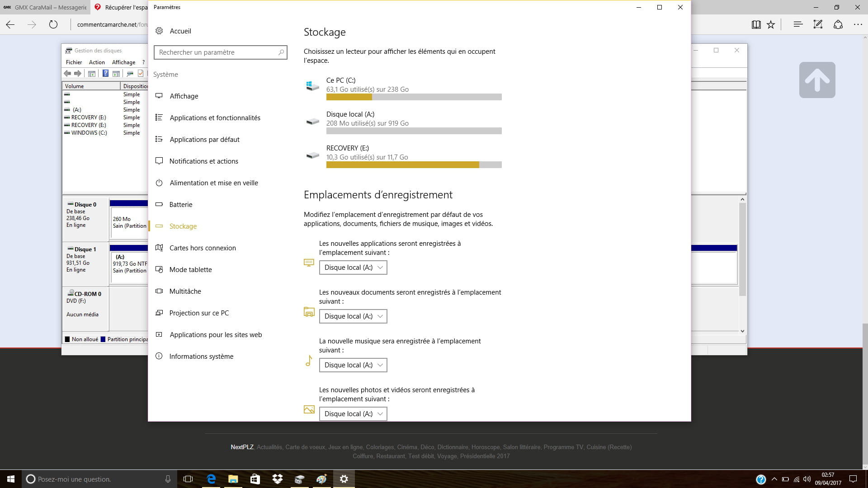
Task: Open Edge reading view icon
Action: 756,25
